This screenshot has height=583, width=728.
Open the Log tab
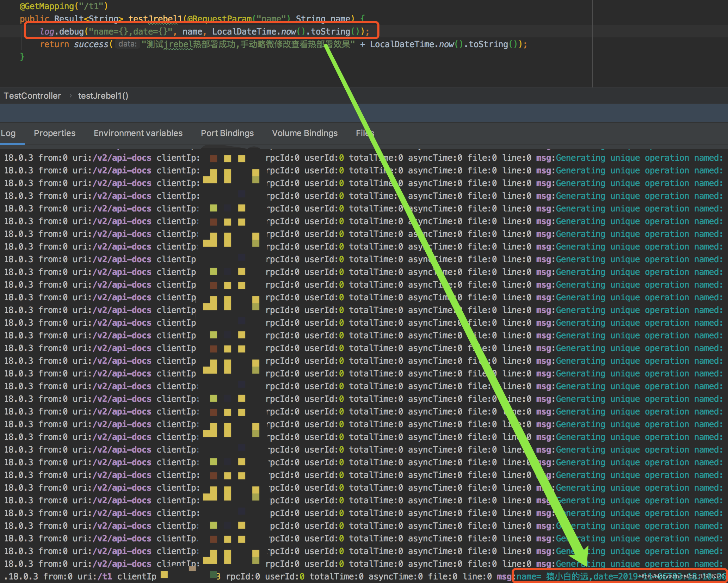[8, 133]
